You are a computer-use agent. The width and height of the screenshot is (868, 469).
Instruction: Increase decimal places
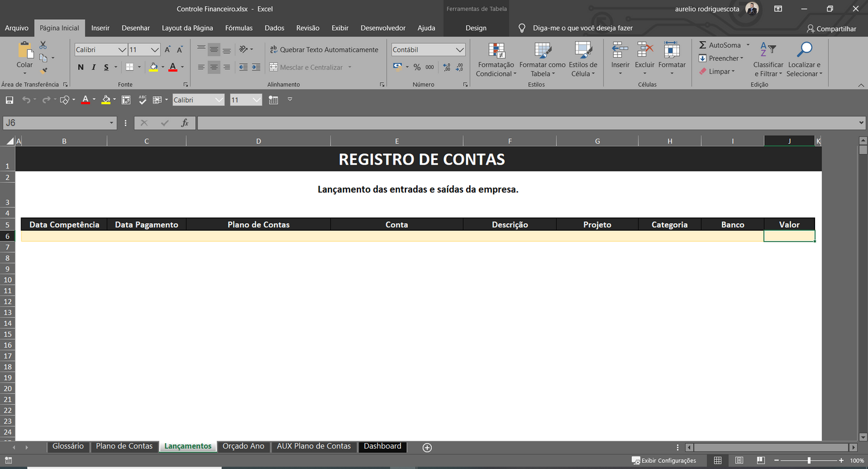[446, 68]
